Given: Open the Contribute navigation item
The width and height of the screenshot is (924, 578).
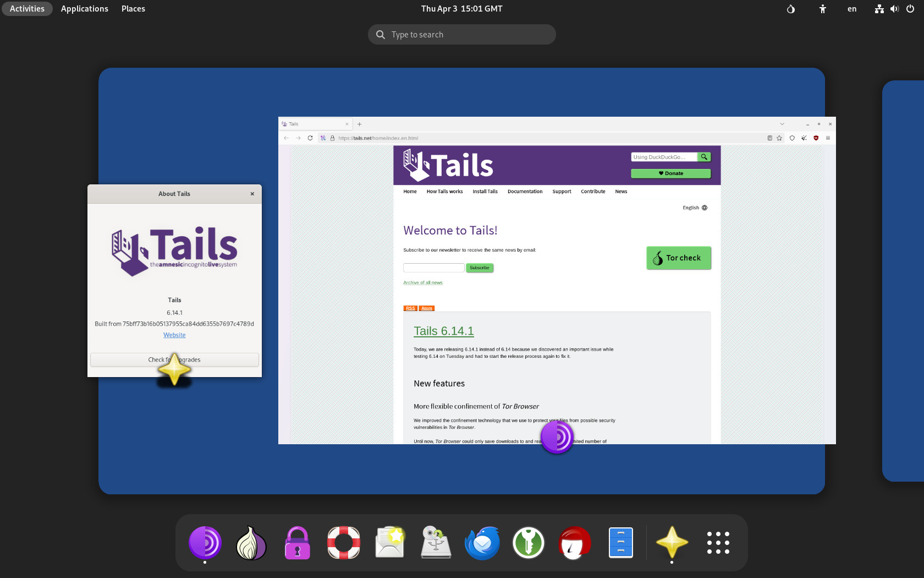Looking at the screenshot, I should pos(593,192).
